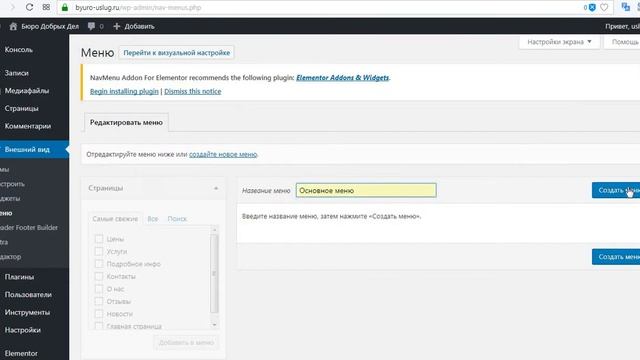Check the Услуги page checkbox

click(99, 251)
